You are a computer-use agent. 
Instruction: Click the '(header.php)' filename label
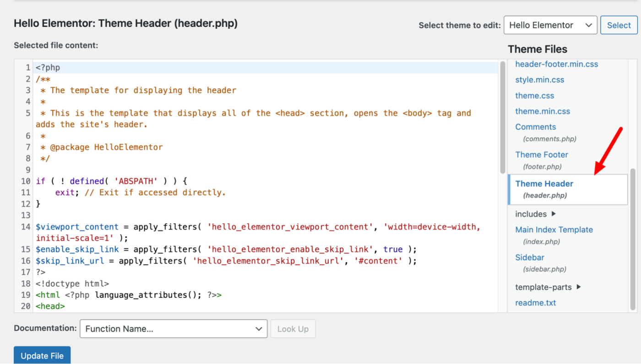(545, 195)
